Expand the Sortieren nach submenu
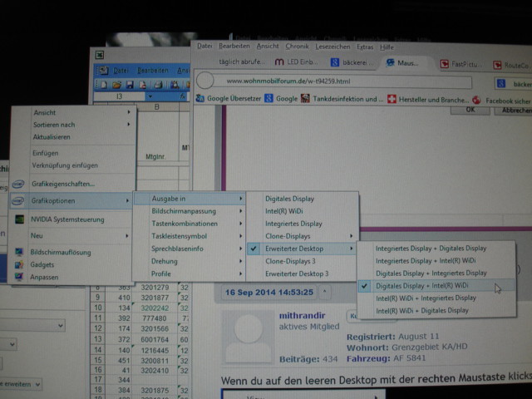532x399 pixels. pyautogui.click(x=53, y=125)
